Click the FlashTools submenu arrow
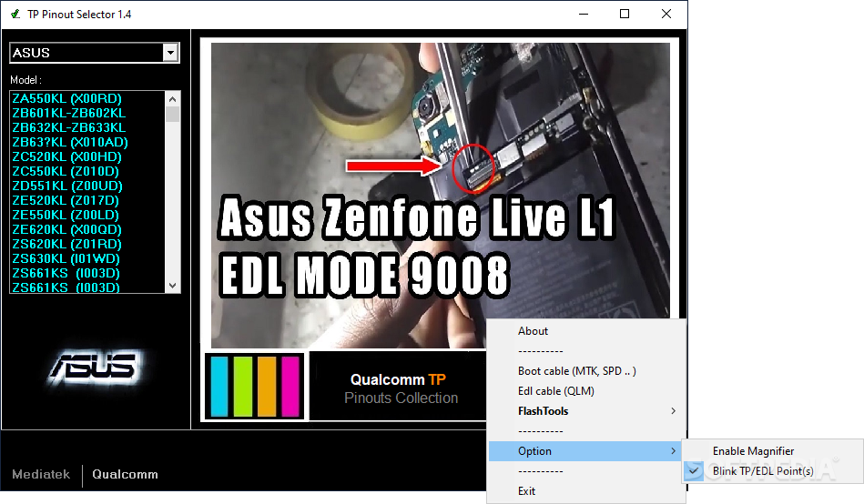 tap(674, 411)
